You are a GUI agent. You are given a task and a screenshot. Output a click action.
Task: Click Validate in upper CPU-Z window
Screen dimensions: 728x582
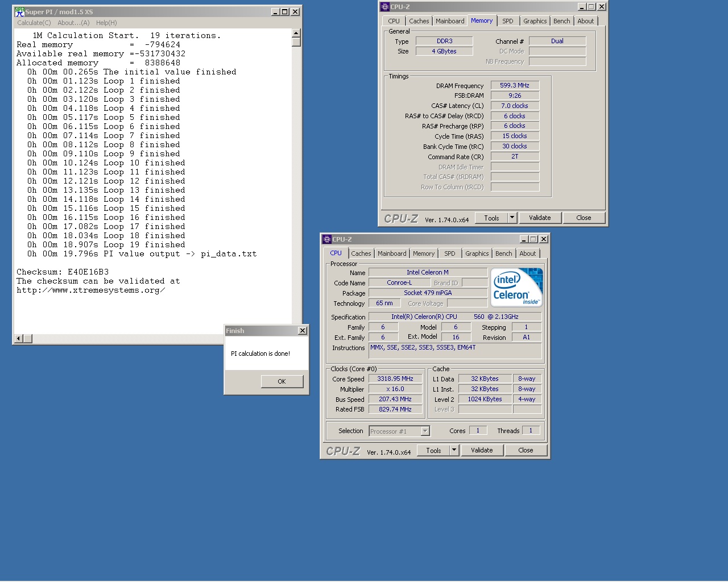(x=540, y=218)
